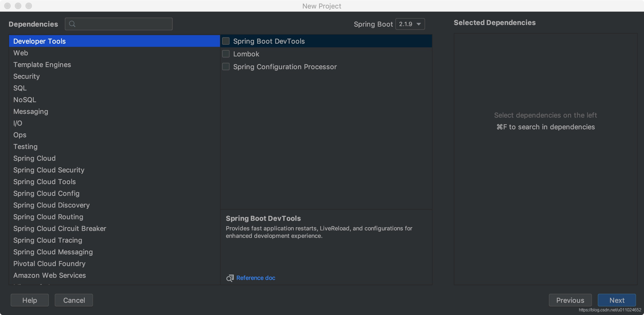Enable the Lombok dependency checkbox
This screenshot has width=644, height=315.
tap(226, 54)
